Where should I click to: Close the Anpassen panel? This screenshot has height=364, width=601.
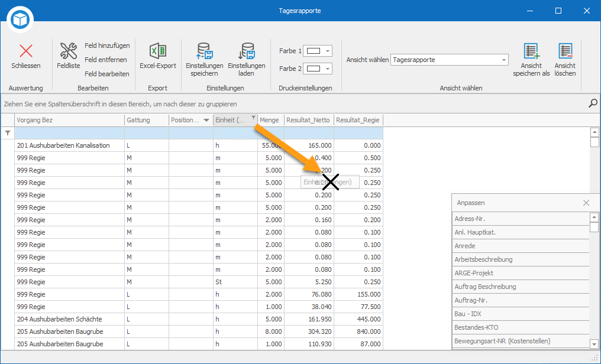586,203
